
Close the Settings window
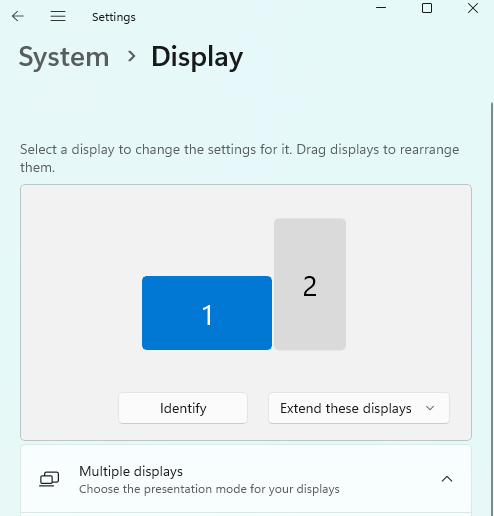pyautogui.click(x=473, y=8)
